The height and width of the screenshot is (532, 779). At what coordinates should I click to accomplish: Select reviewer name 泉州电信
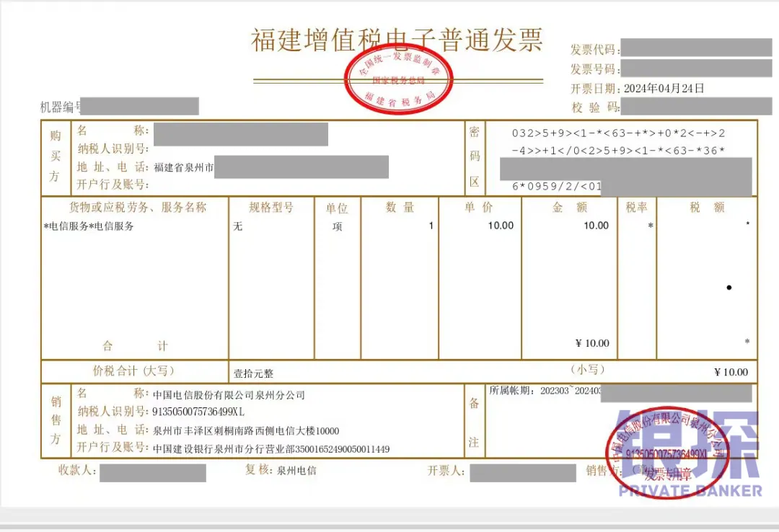pyautogui.click(x=296, y=471)
